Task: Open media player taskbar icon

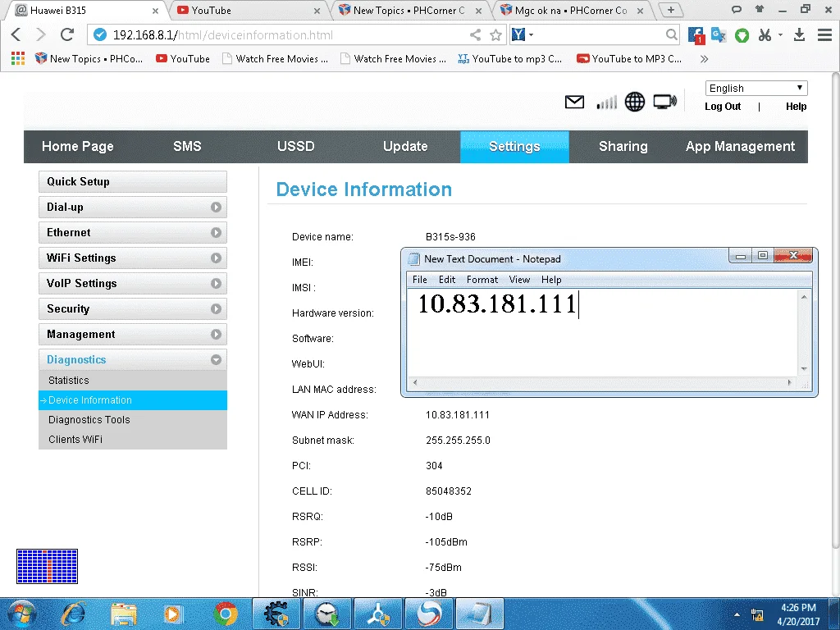Action: click(x=173, y=614)
